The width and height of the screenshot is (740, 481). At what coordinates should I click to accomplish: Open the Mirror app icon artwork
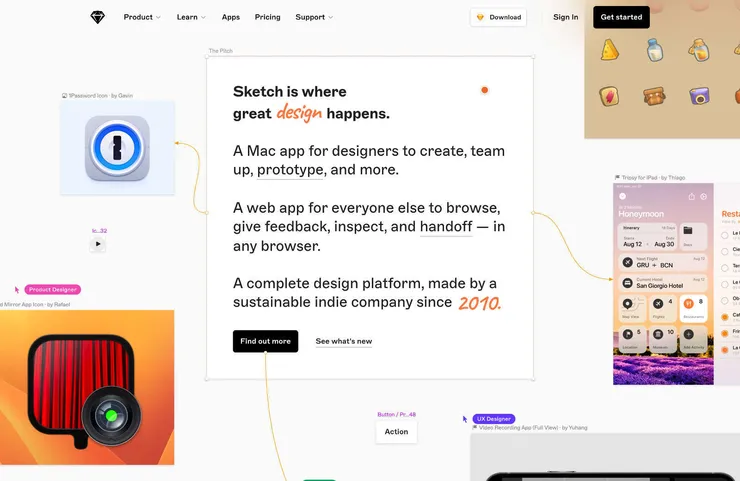coord(87,387)
